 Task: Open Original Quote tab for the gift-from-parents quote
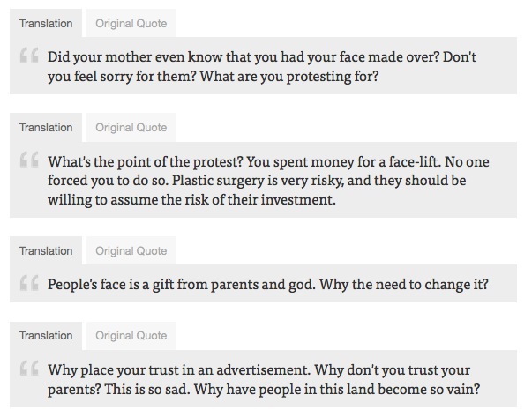[131, 251]
